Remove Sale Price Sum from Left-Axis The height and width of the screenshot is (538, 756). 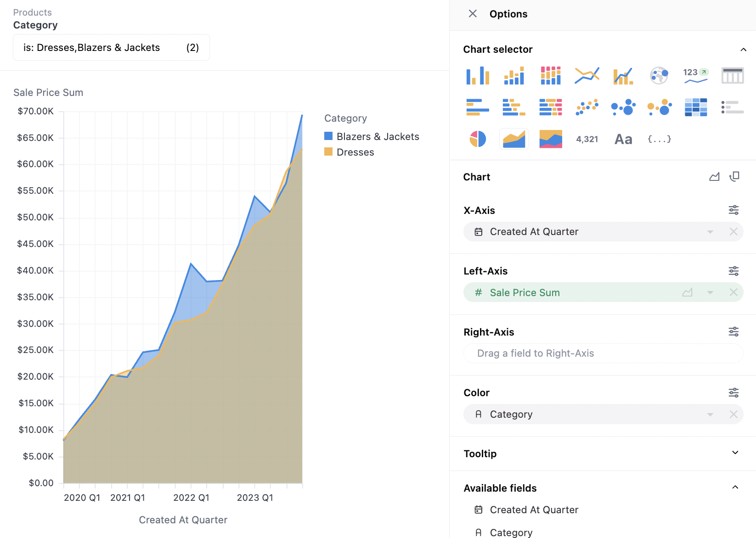[x=733, y=292]
